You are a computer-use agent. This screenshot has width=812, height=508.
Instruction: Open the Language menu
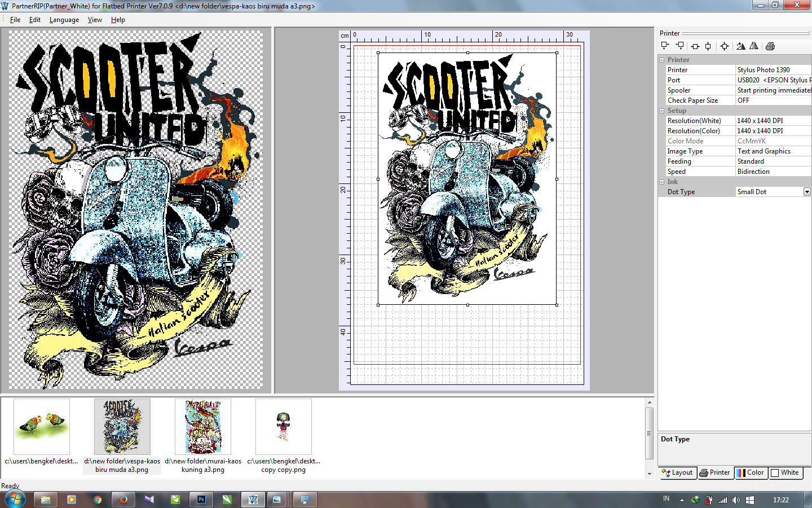64,20
